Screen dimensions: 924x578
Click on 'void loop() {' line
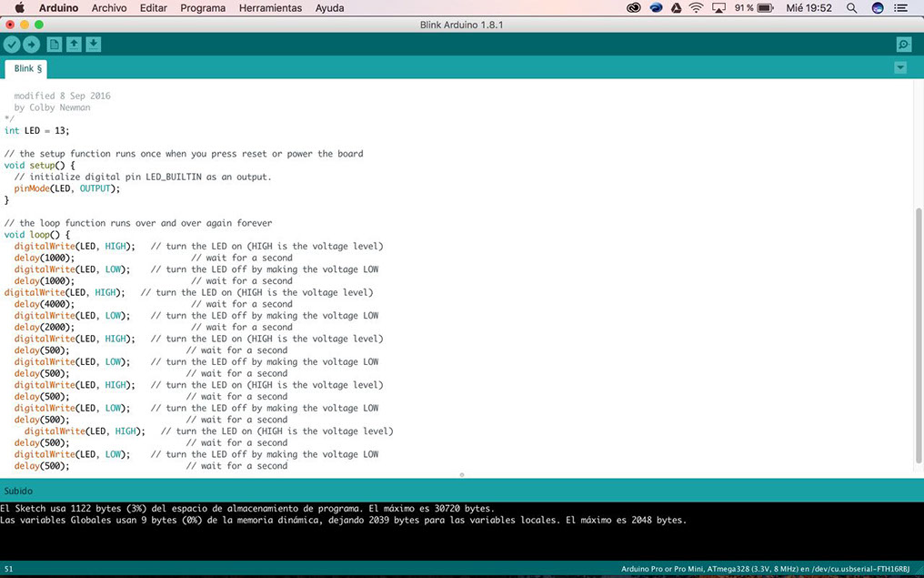click(x=37, y=235)
